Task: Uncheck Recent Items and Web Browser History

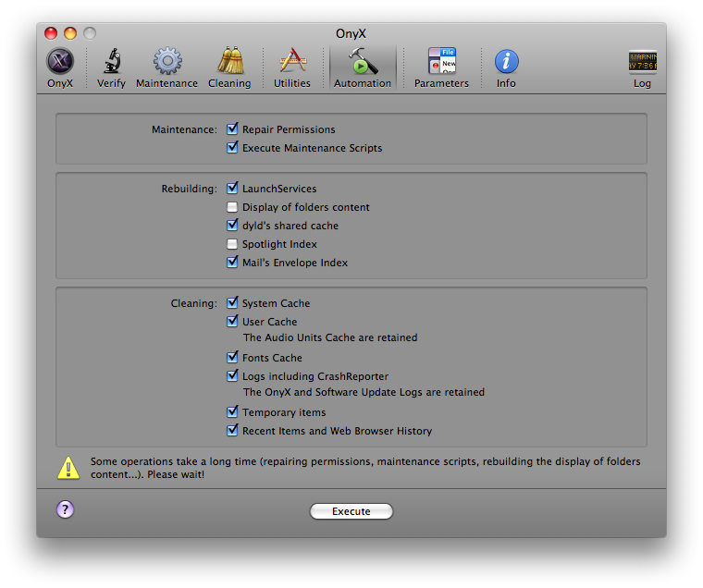Action: tap(232, 430)
